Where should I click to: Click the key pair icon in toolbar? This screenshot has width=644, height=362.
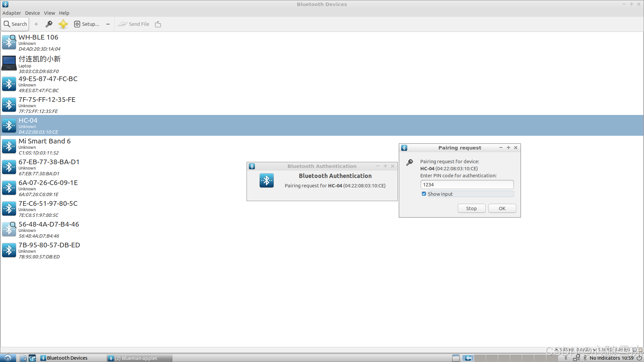(x=49, y=24)
